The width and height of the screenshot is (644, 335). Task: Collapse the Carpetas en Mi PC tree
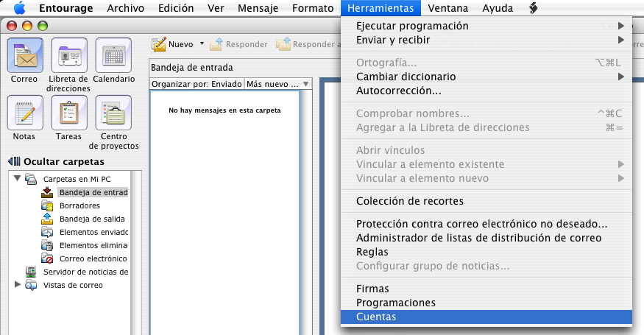[18, 178]
